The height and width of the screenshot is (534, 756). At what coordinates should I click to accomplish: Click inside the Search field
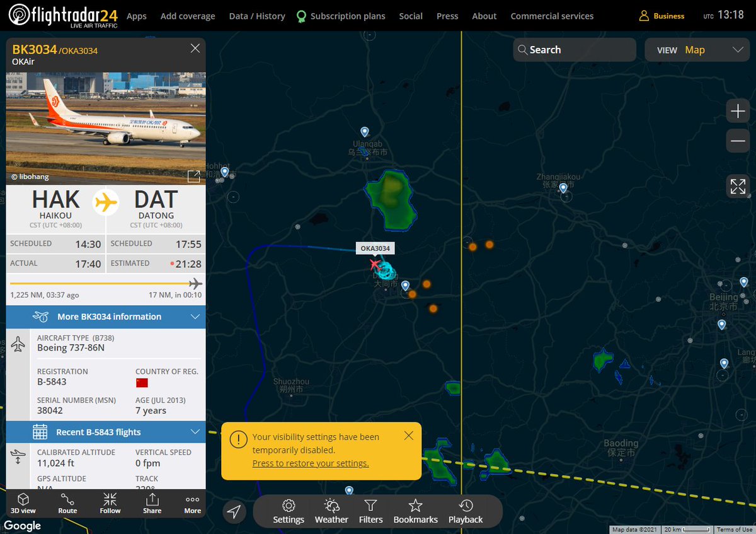point(573,49)
